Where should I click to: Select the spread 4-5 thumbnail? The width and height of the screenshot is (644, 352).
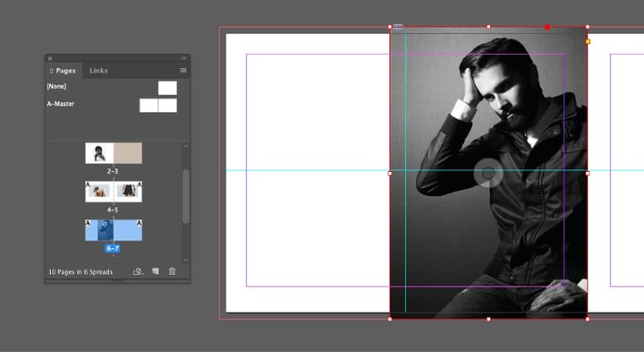tap(114, 192)
